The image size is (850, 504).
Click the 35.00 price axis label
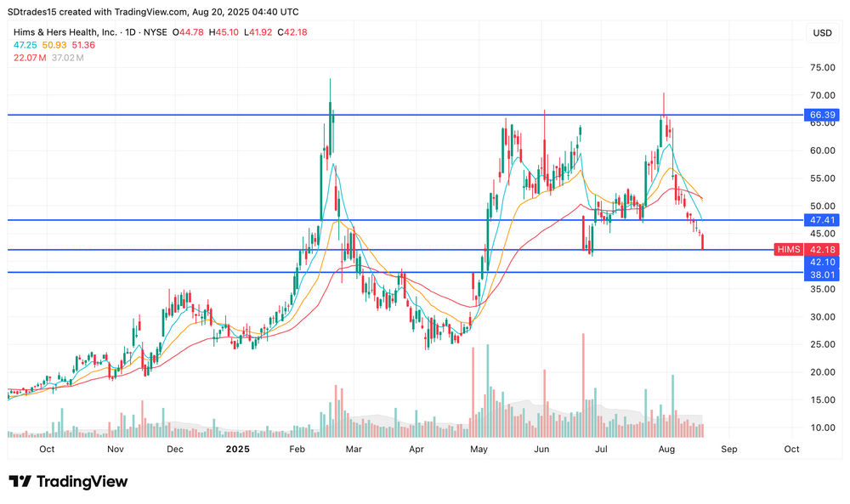(x=822, y=289)
